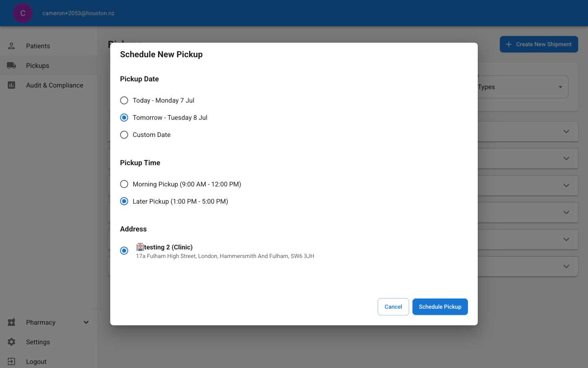Click the Audit & Compliance chart icon
588x368 pixels.
(x=11, y=85)
